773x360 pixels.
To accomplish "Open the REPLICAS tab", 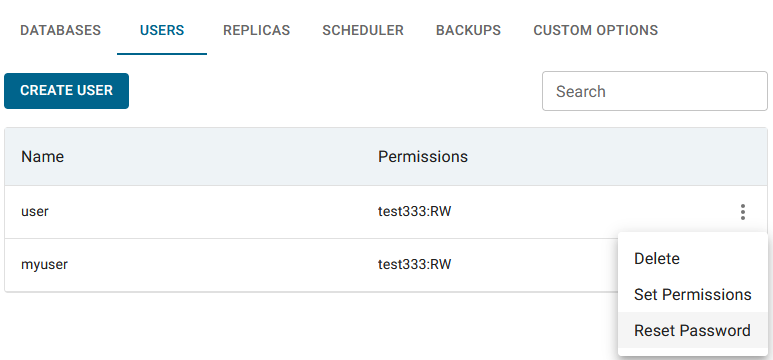I will tap(256, 30).
